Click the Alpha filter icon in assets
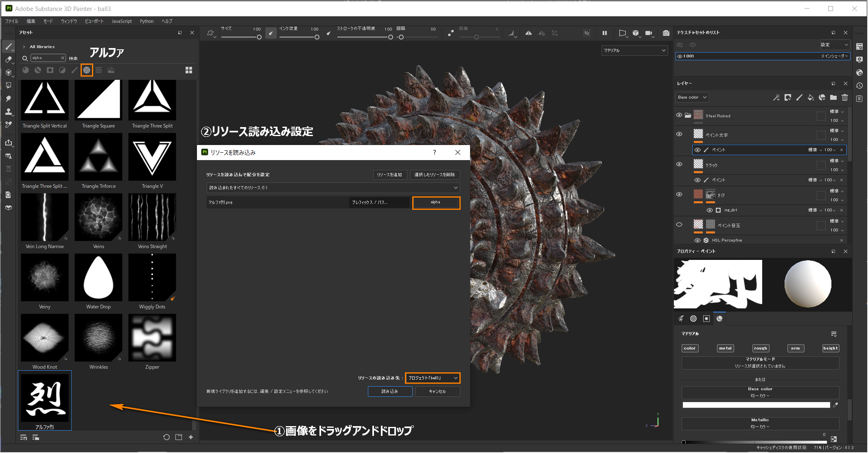This screenshot has height=453, width=868. point(87,70)
